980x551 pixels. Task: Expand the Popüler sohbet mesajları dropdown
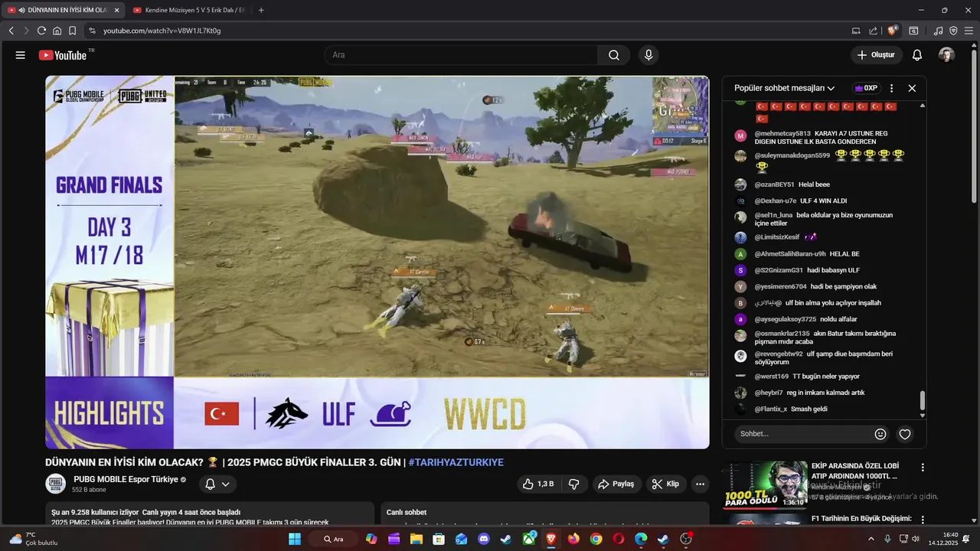click(x=784, y=88)
